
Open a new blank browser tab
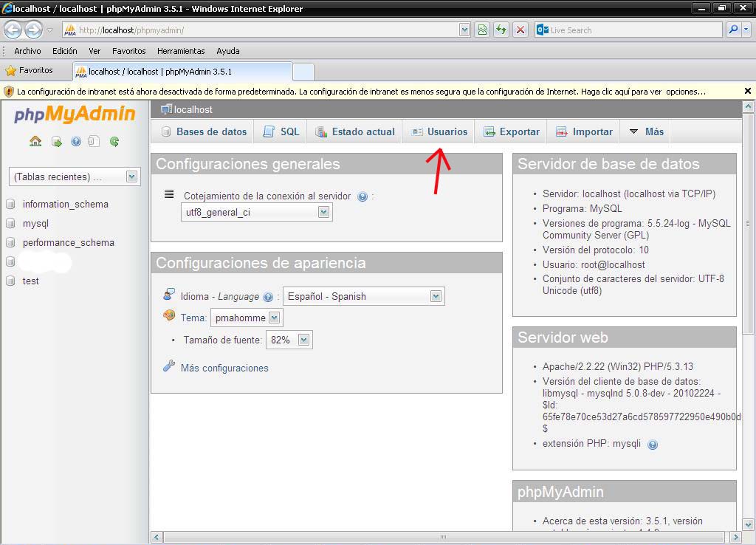(x=303, y=72)
